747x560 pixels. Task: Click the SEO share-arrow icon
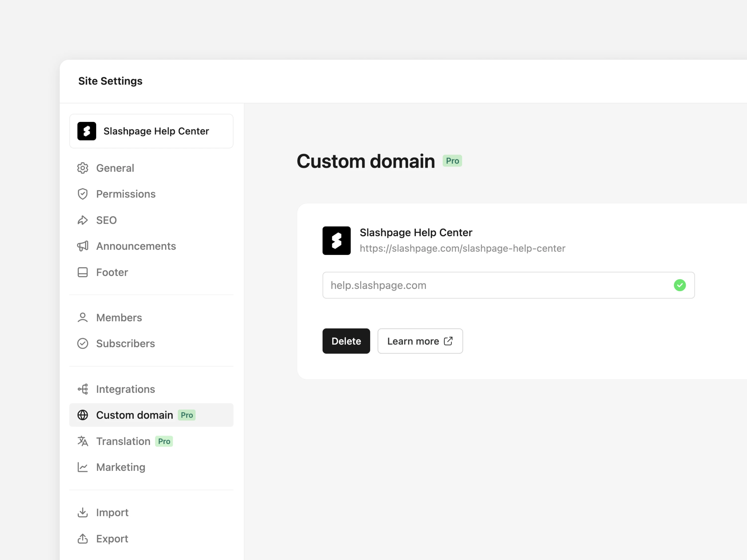click(83, 220)
